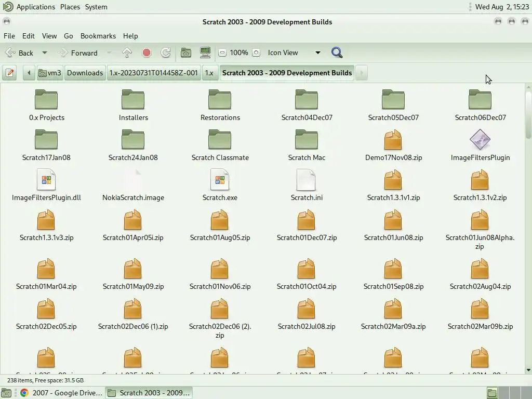Reload the current folder view
Viewport: 532px width, 399px height.
point(166,52)
